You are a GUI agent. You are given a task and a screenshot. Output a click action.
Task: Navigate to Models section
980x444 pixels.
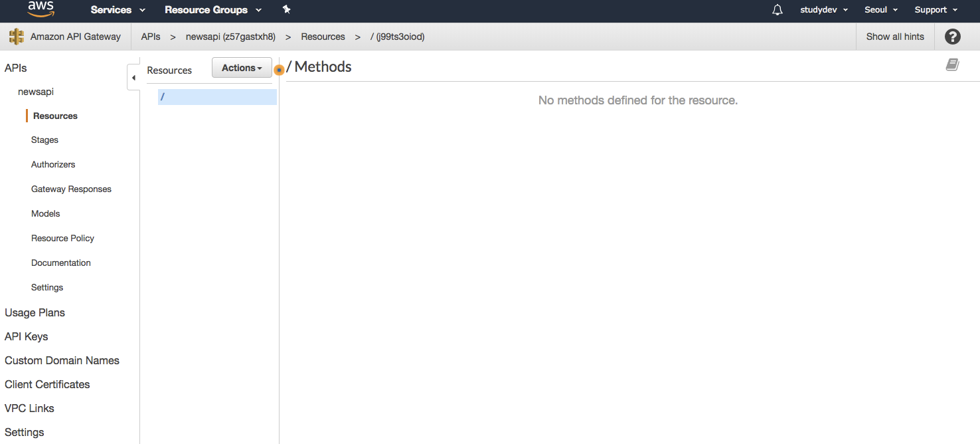pyautogui.click(x=46, y=214)
